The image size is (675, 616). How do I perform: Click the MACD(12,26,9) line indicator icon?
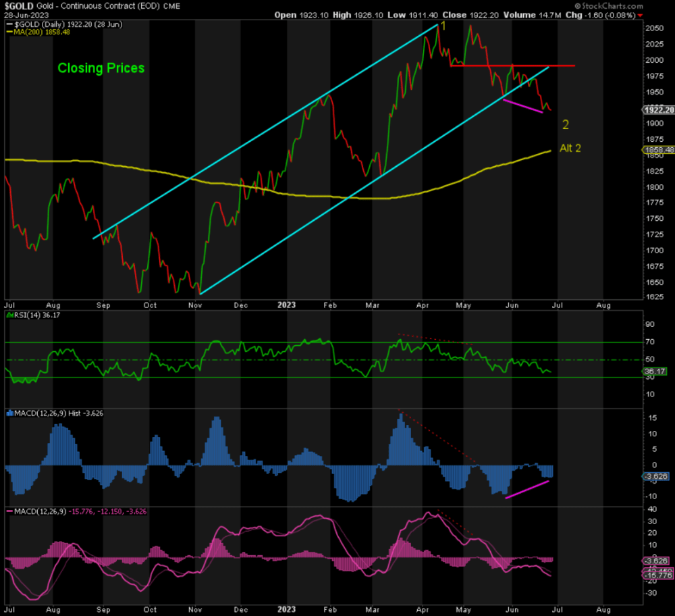(x=9, y=511)
